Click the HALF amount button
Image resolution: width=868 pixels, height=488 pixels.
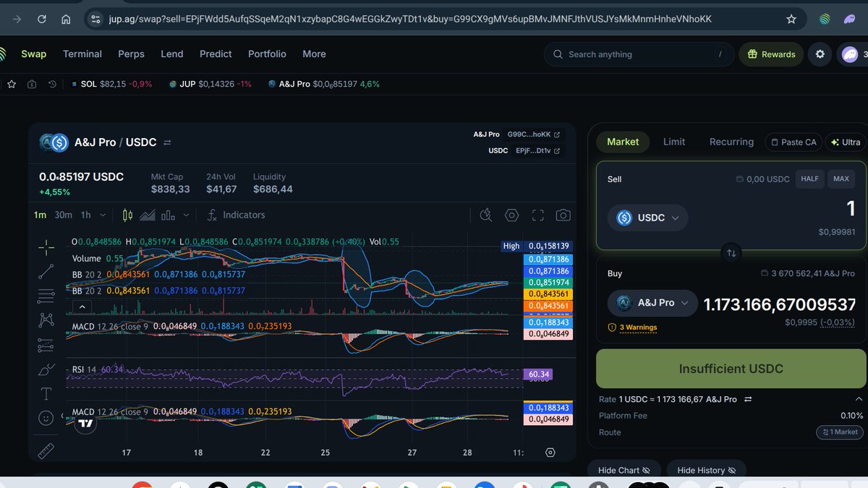(x=809, y=179)
